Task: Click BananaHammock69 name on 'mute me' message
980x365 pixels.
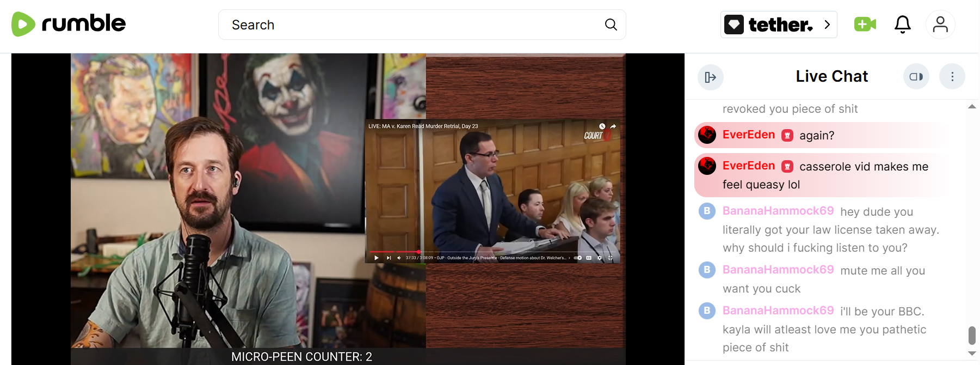Action: coord(778,270)
